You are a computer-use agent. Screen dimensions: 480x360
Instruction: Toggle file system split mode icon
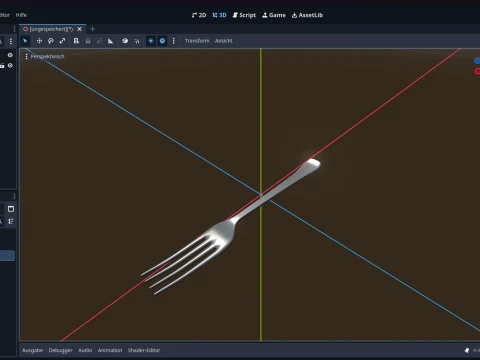point(11,209)
